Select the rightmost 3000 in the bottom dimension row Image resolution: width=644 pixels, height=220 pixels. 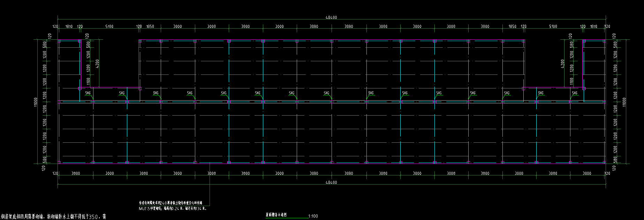pos(587,173)
